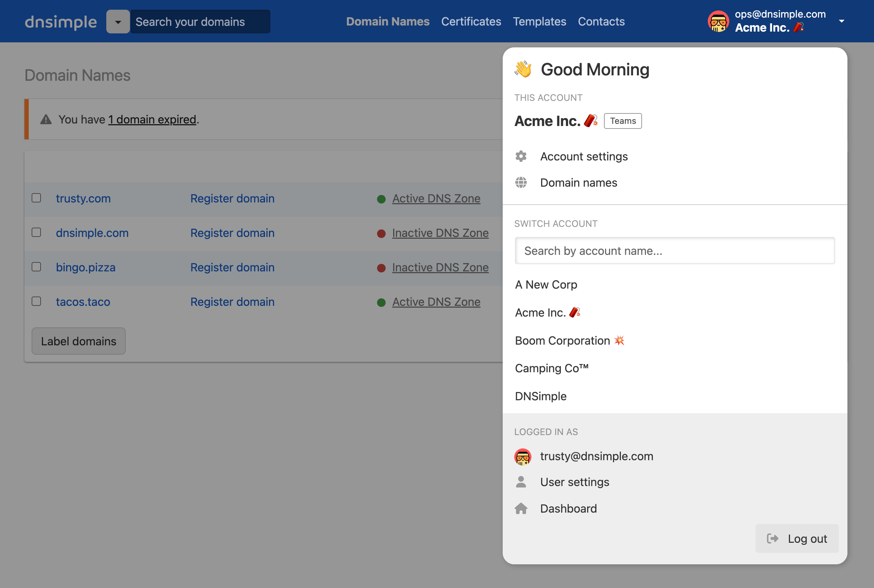The image size is (874, 588).
Task: Open Inactive DNS Zone for bingo.pizza
Action: point(440,267)
